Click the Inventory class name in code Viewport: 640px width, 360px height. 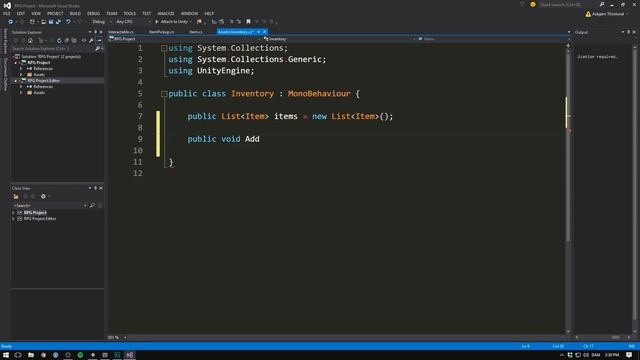point(252,94)
